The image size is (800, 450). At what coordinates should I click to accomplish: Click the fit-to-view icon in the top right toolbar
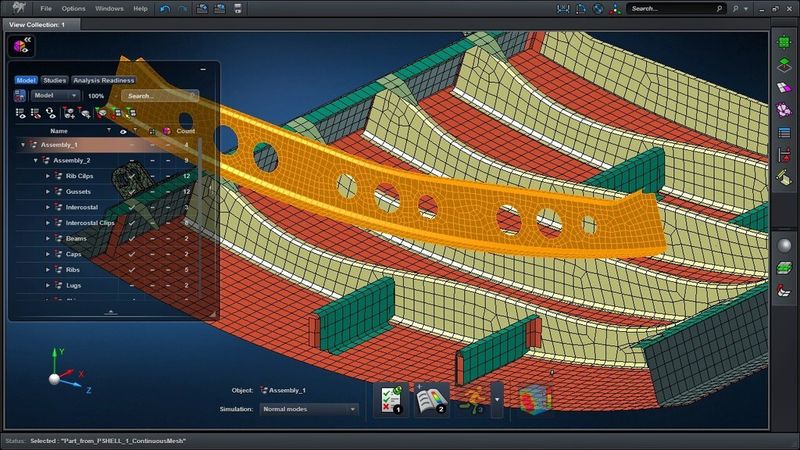point(563,9)
